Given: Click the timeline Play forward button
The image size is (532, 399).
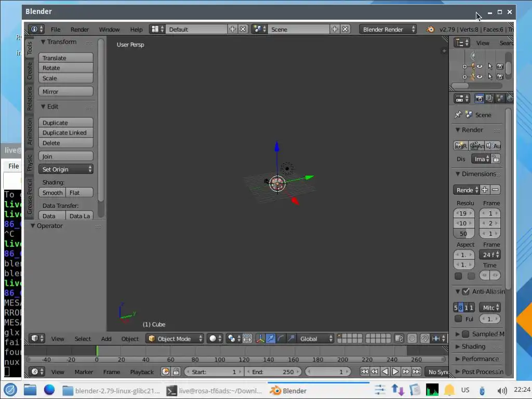Looking at the screenshot, I should coord(395,371).
